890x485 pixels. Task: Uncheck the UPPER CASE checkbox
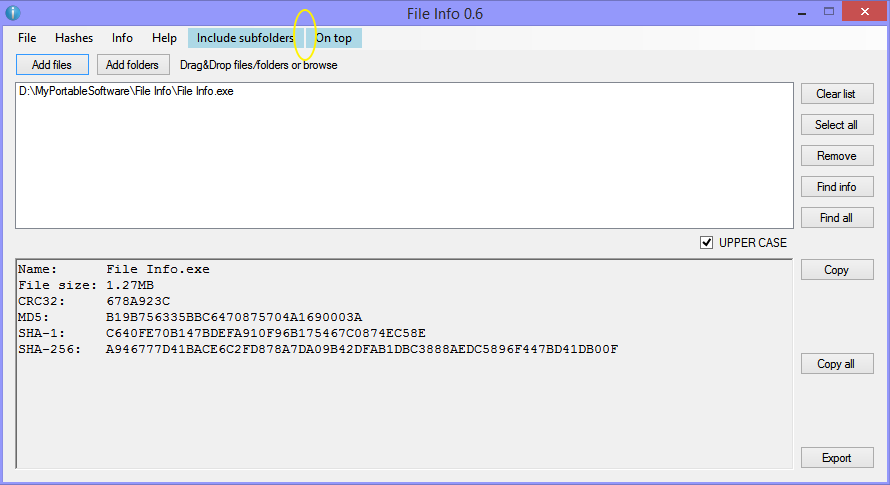(706, 243)
